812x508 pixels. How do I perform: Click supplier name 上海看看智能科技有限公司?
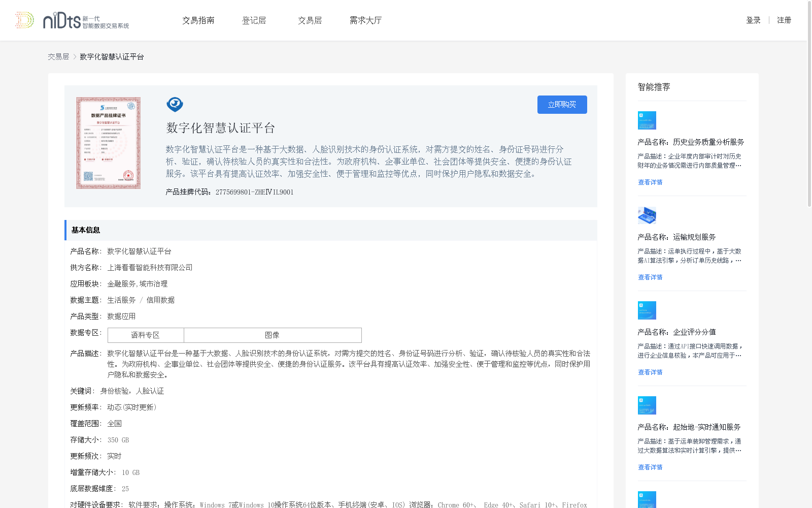click(x=150, y=268)
